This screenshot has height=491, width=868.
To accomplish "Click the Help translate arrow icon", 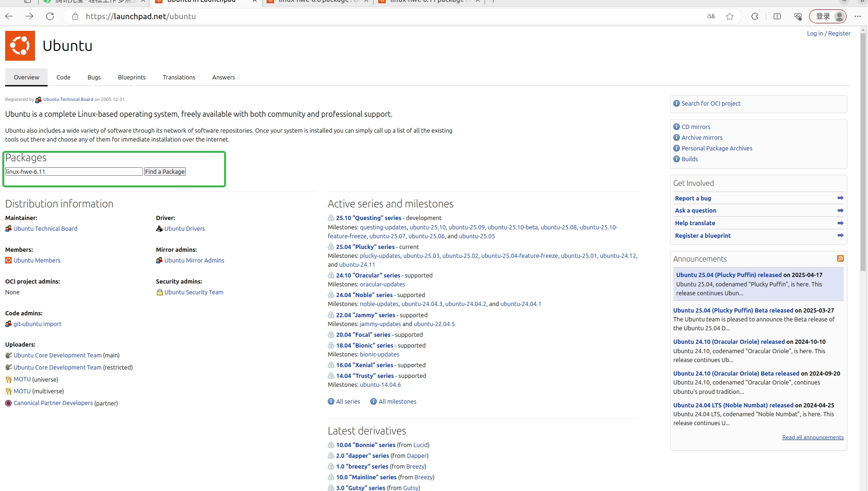I will click(x=840, y=223).
